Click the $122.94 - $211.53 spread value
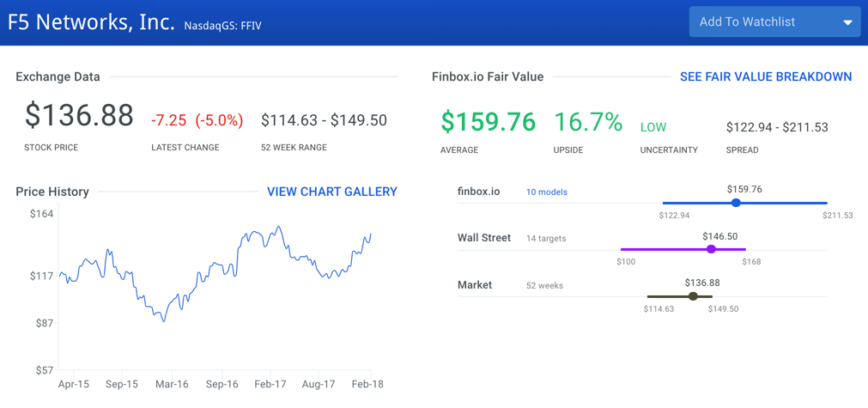This screenshot has height=408, width=868. tap(777, 127)
